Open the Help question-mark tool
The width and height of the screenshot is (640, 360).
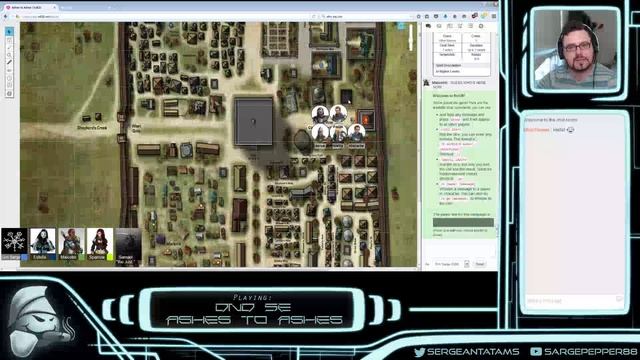[x=9, y=93]
